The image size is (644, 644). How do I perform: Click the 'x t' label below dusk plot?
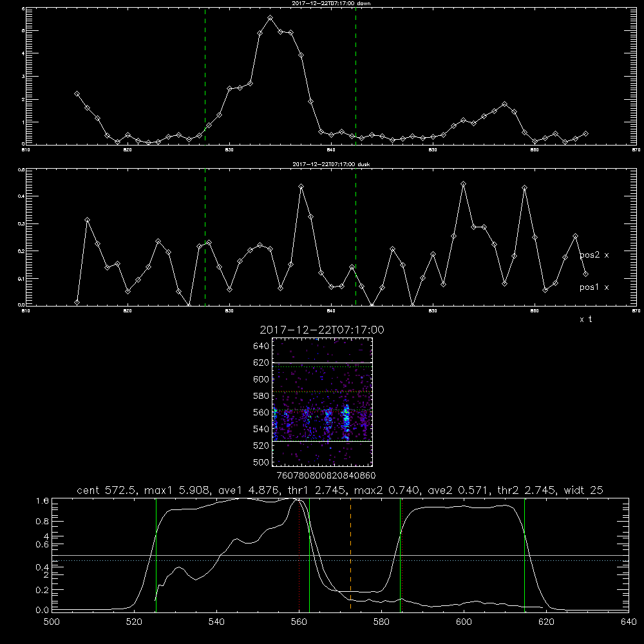pos(585,319)
